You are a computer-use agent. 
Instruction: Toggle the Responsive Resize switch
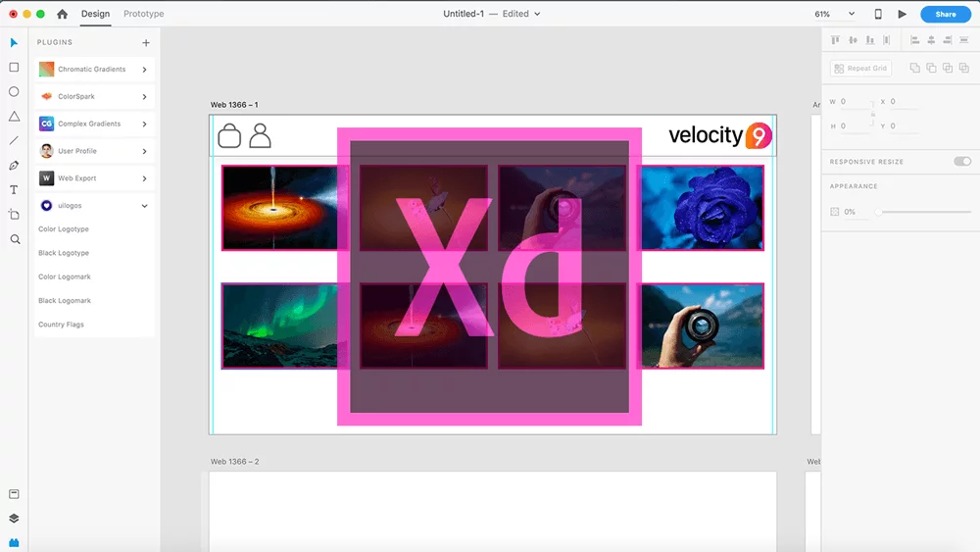coord(962,162)
